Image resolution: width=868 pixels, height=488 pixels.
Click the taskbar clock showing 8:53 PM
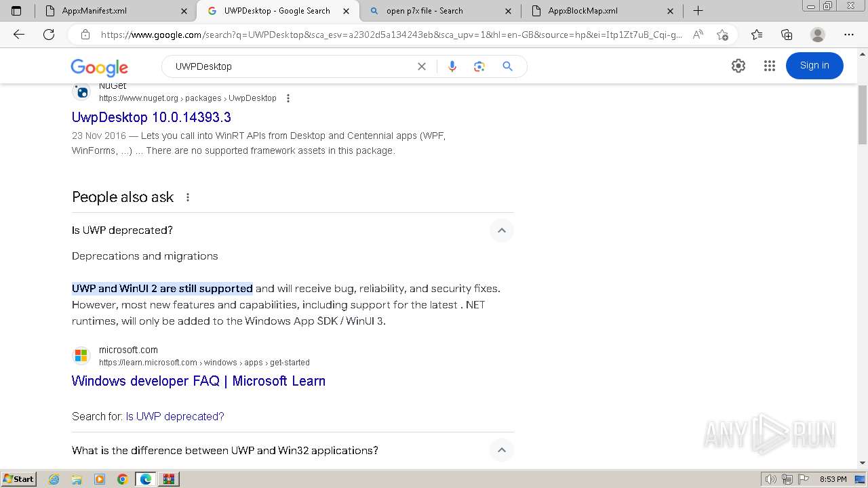pos(833,479)
